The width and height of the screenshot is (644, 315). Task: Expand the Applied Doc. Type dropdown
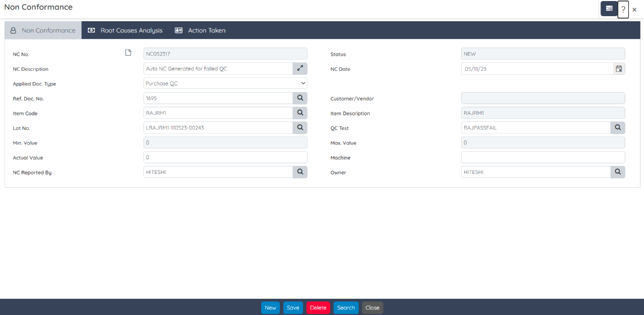point(225,83)
